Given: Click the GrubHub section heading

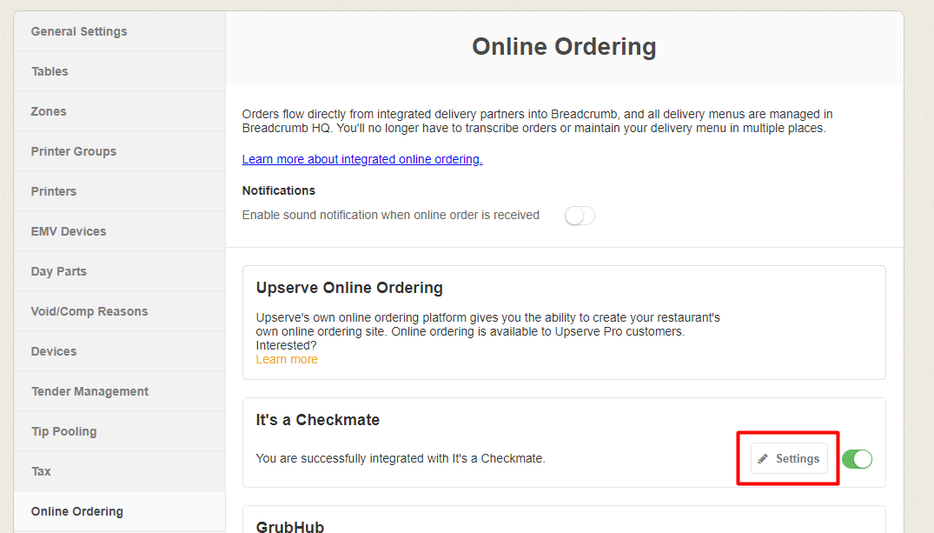Looking at the screenshot, I should coord(290,526).
